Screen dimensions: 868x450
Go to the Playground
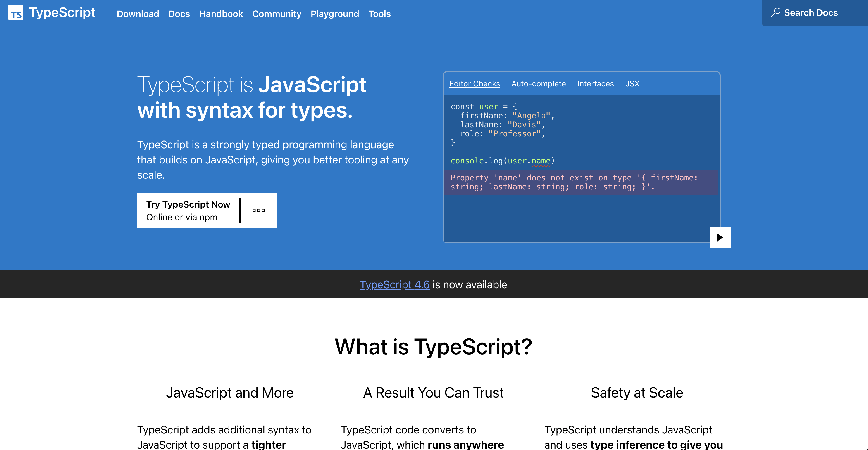click(335, 14)
